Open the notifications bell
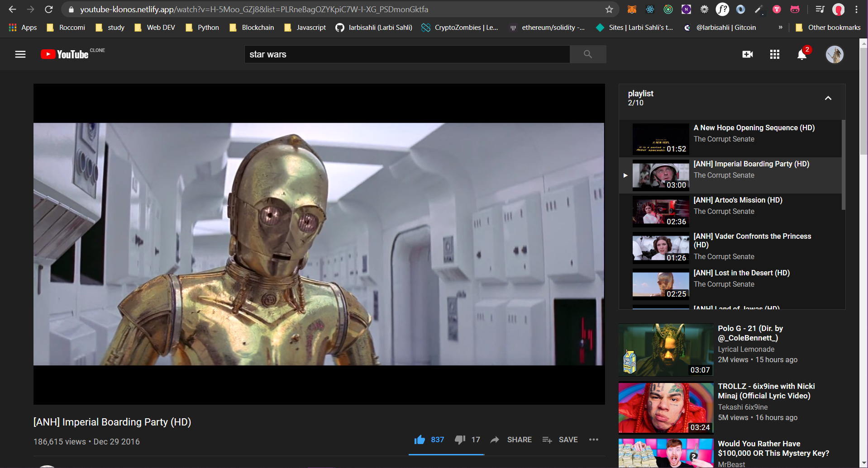Viewport: 868px width, 468px height. 802,54
